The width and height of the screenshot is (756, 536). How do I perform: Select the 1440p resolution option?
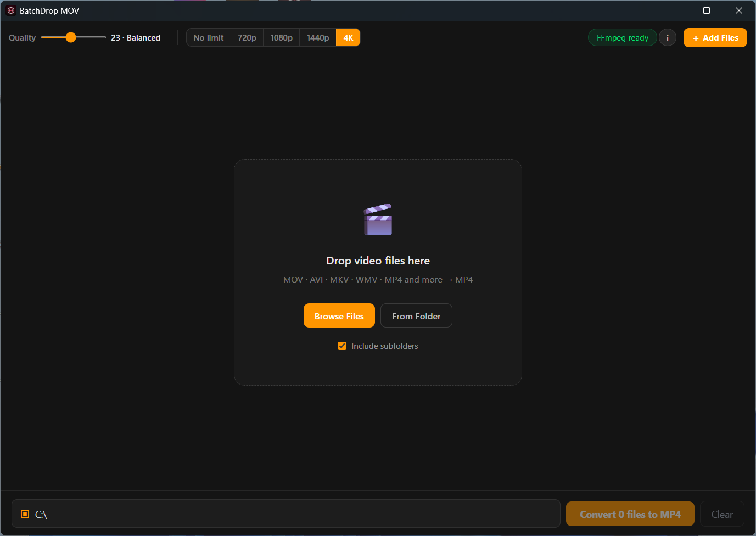point(318,38)
